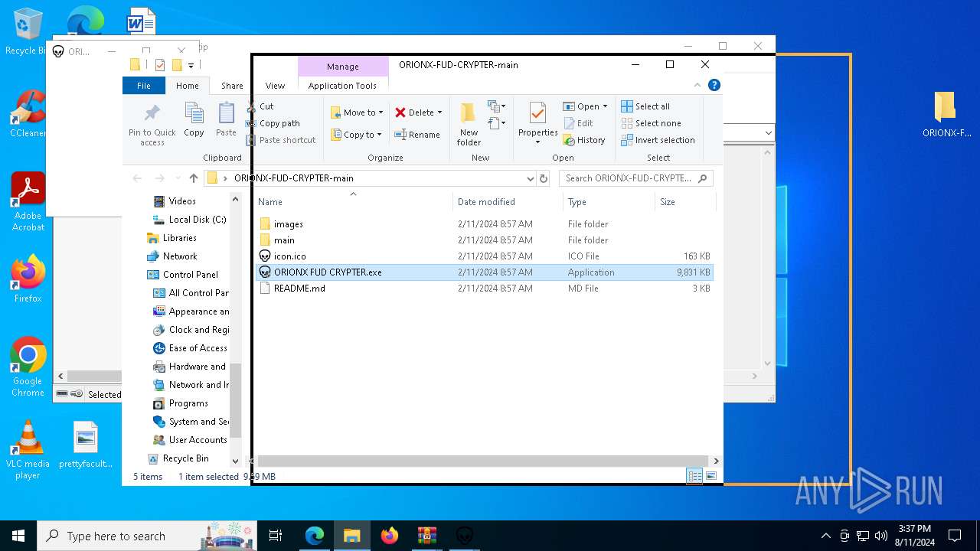980x551 pixels.
Task: Click the History ribbon button
Action: click(584, 140)
